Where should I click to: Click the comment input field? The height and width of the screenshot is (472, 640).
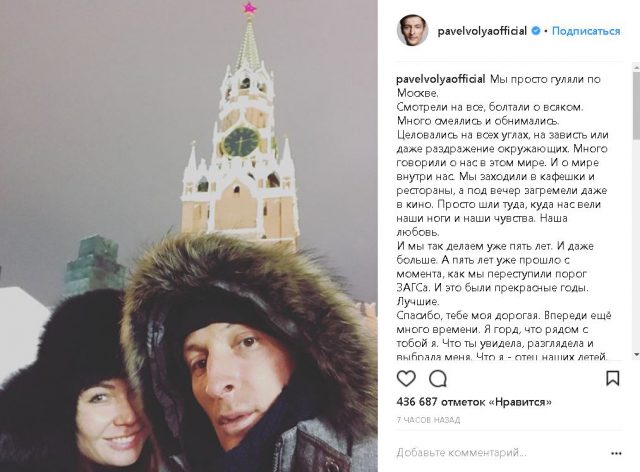click(x=502, y=452)
